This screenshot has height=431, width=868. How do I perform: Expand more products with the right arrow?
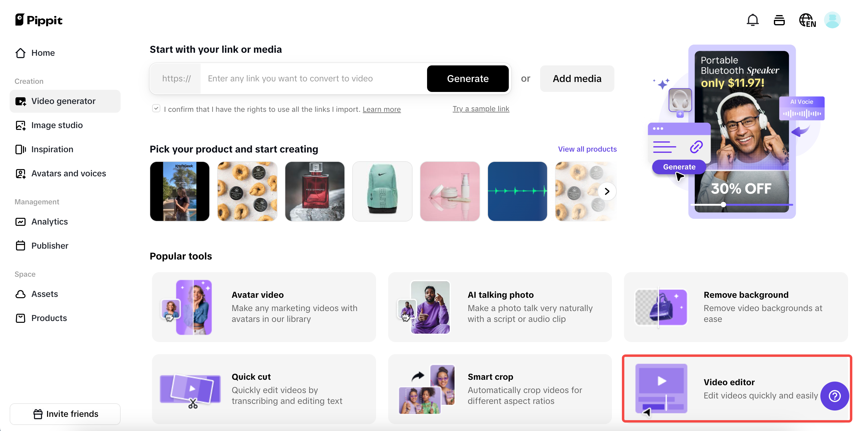click(x=607, y=191)
